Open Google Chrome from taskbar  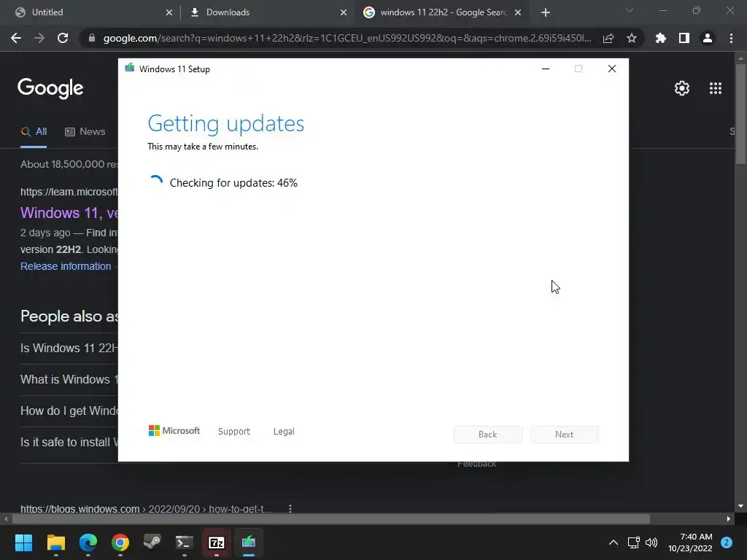tap(120, 542)
